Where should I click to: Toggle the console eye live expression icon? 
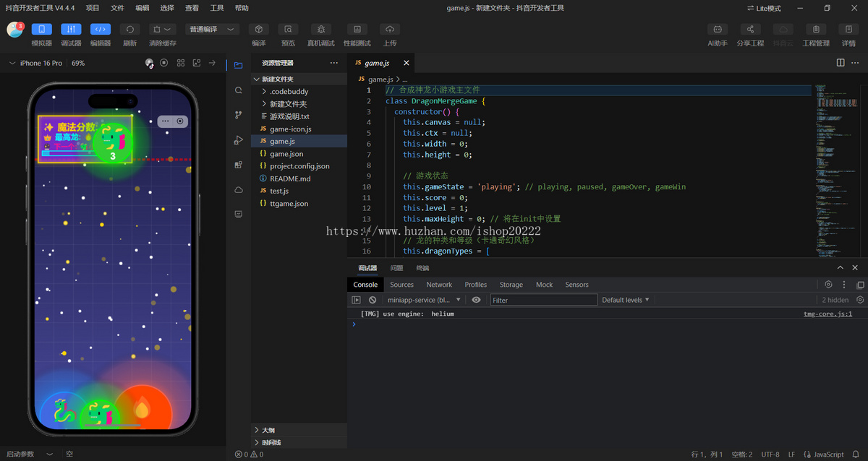pyautogui.click(x=476, y=300)
